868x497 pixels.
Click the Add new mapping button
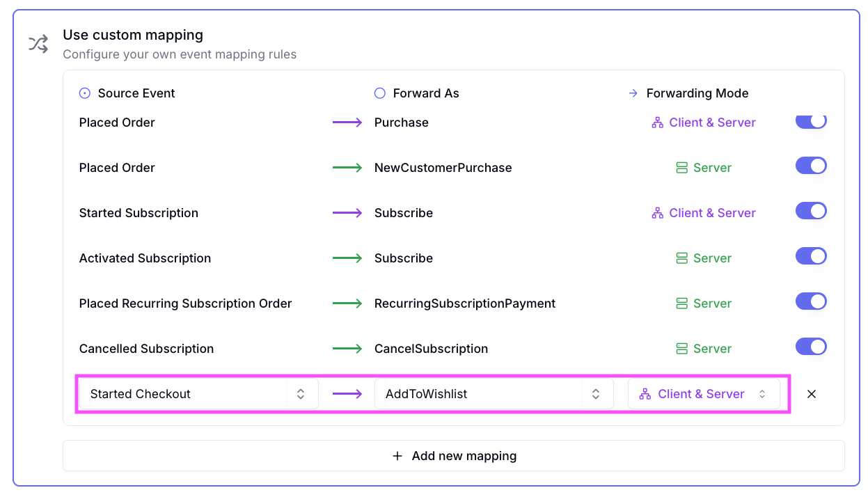(x=453, y=456)
